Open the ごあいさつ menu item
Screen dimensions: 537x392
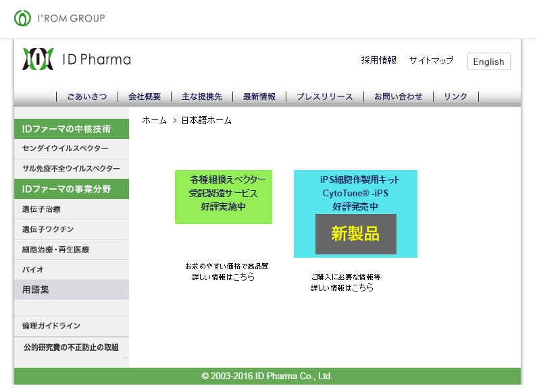[x=87, y=96]
